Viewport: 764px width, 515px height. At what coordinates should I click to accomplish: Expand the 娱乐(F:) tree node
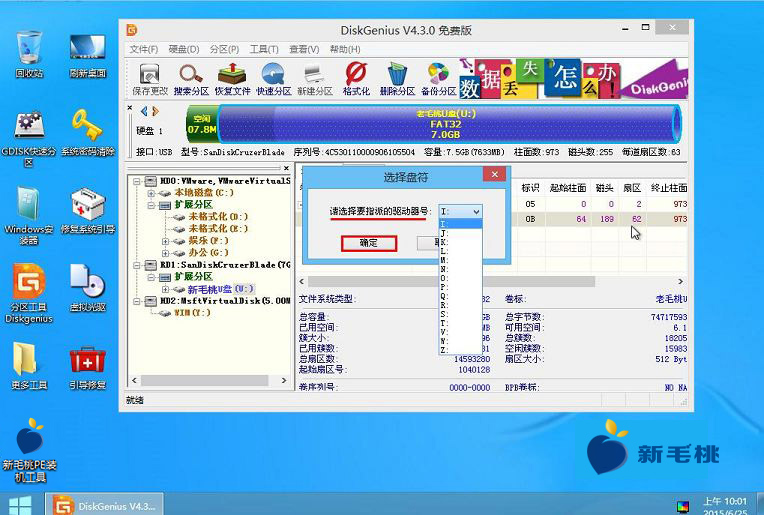pos(165,241)
